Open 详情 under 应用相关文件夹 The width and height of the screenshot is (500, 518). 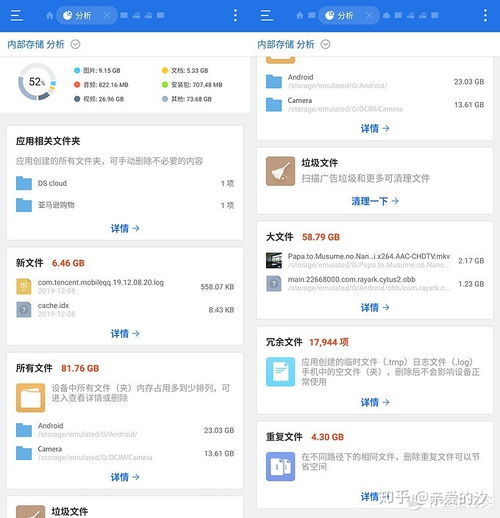[125, 228]
